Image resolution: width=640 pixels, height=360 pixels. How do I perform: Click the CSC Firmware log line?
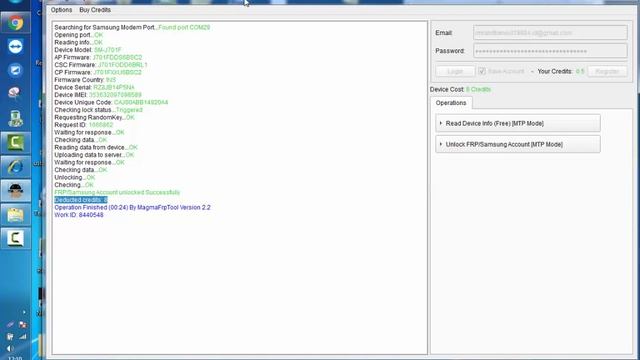(101, 65)
